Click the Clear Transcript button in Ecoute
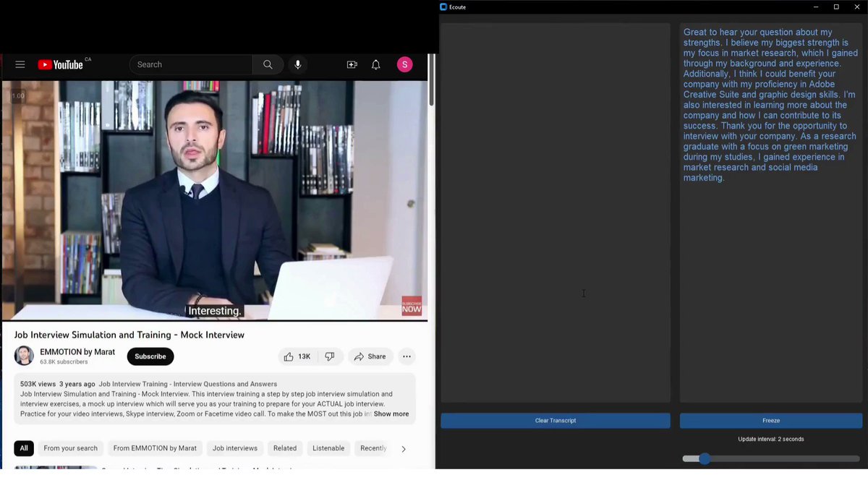The width and height of the screenshot is (868, 488). click(x=556, y=421)
